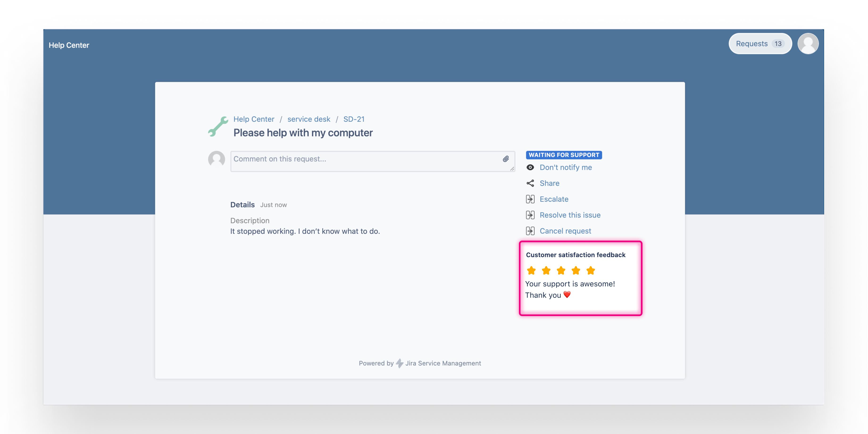Click the Resolve this issue icon
Image resolution: width=868 pixels, height=434 pixels.
click(x=530, y=215)
